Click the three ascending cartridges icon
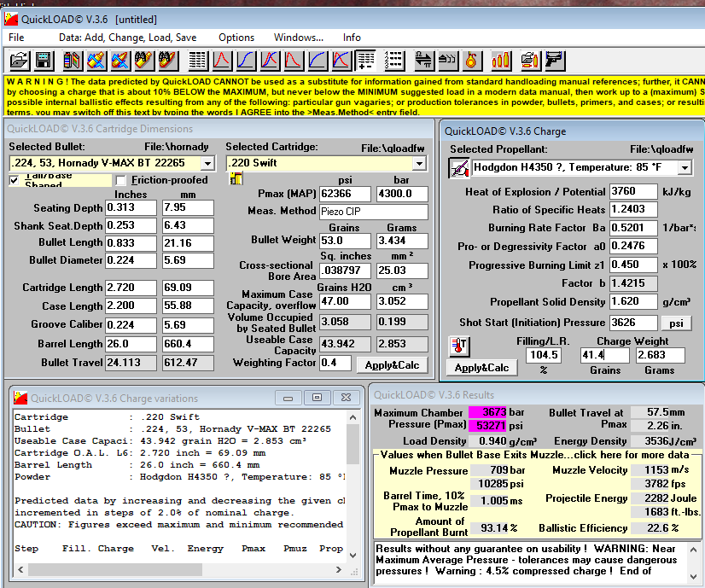This screenshot has width=705, height=588. click(x=501, y=61)
